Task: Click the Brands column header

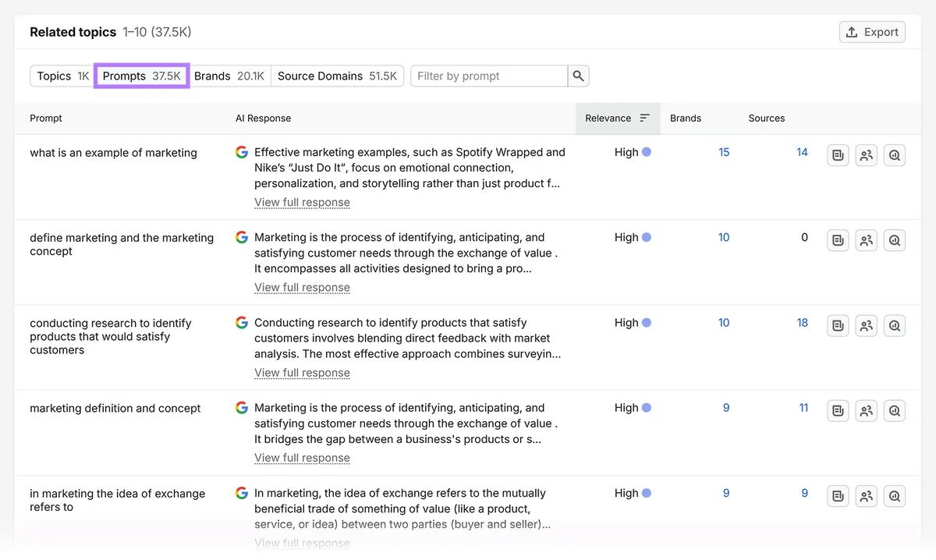Action: pyautogui.click(x=686, y=119)
